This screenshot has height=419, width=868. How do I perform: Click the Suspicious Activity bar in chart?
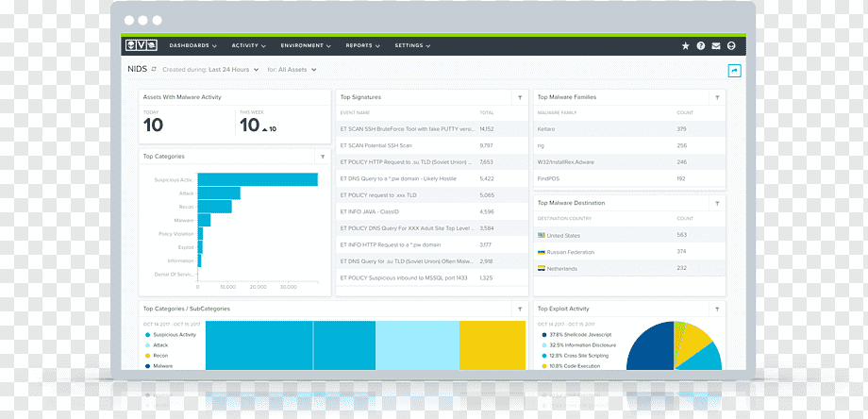click(x=258, y=180)
